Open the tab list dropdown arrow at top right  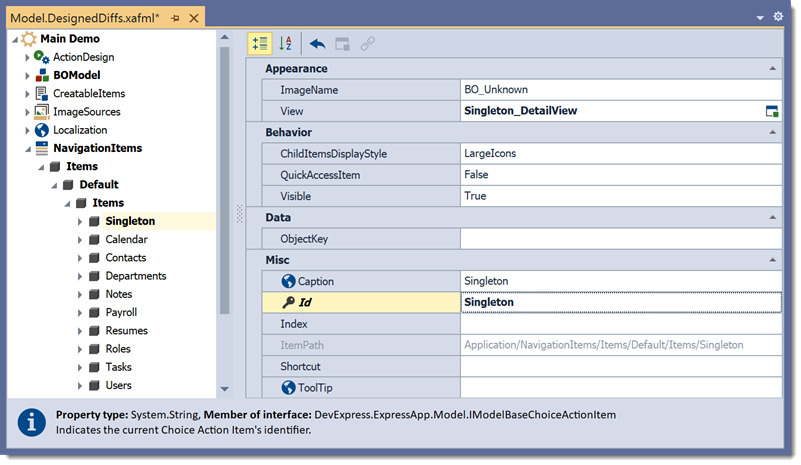[x=760, y=18]
